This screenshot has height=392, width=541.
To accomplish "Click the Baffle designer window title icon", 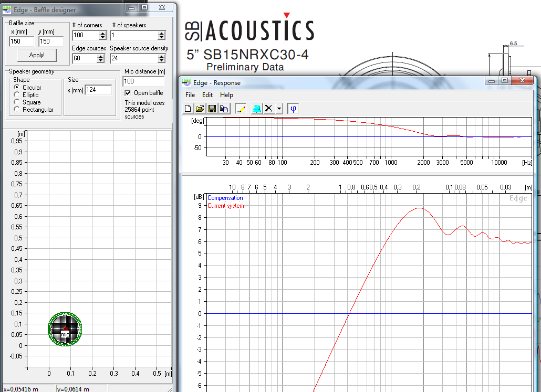I will click(x=6, y=10).
